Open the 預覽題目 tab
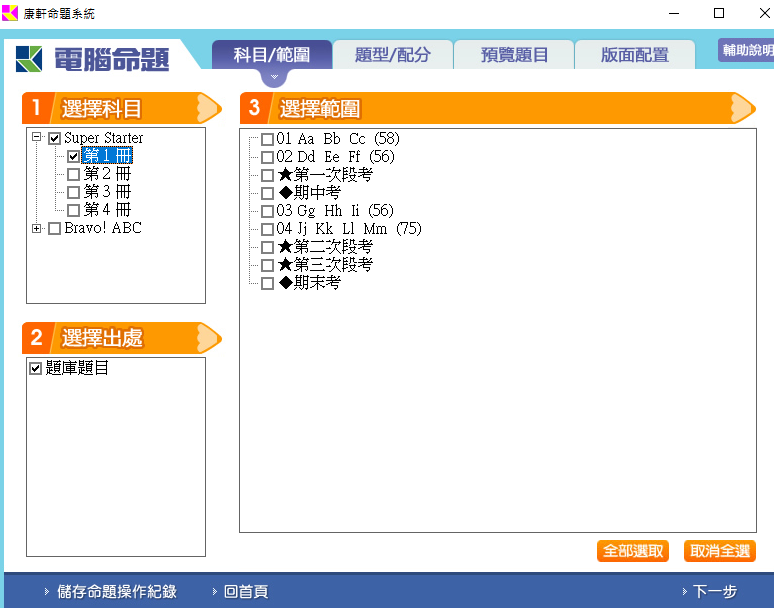The width and height of the screenshot is (774, 608). [514, 55]
